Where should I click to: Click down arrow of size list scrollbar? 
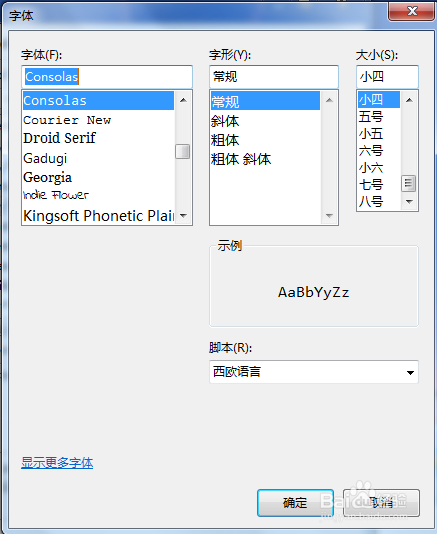tap(409, 202)
